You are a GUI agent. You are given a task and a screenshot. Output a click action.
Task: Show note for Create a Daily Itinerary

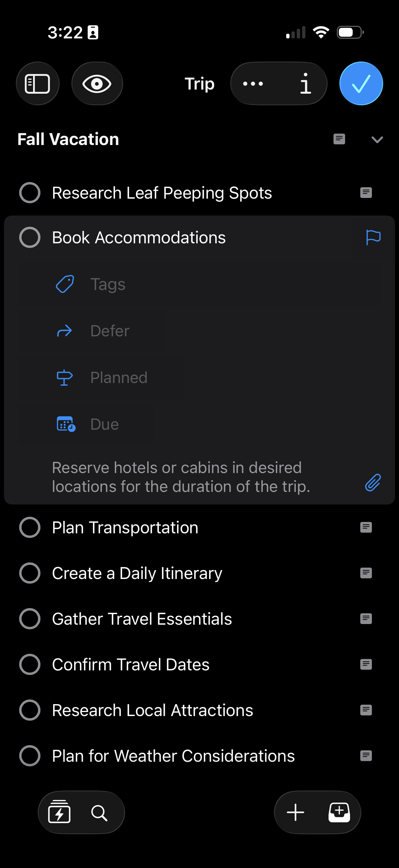click(366, 573)
